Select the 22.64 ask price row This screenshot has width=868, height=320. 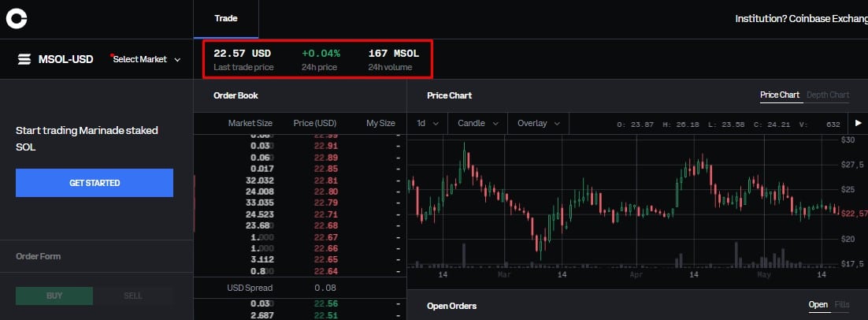(299, 271)
